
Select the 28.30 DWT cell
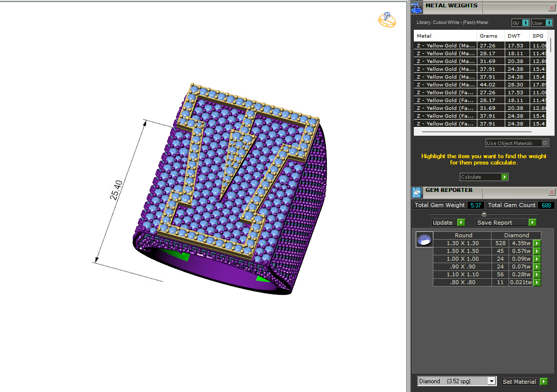517,84
